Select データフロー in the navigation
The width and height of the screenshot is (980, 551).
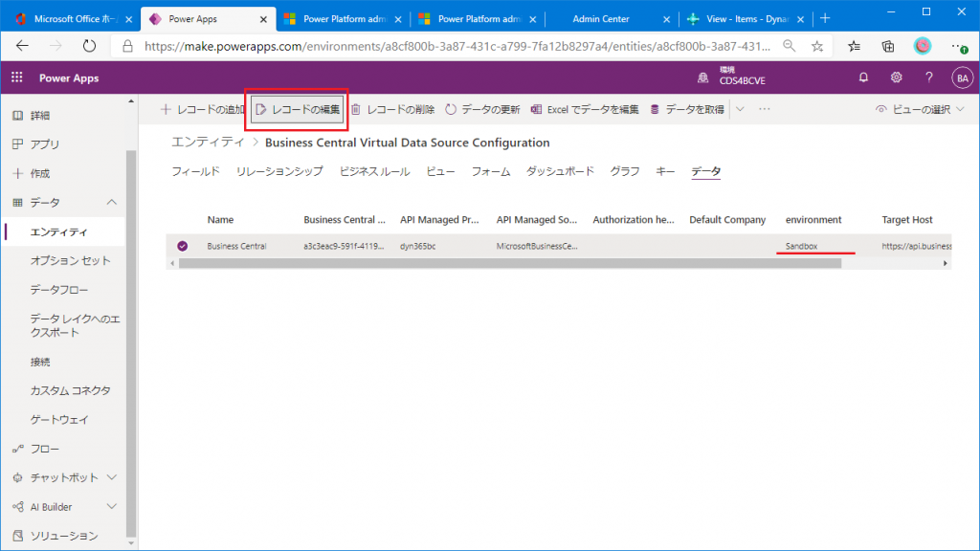(59, 290)
